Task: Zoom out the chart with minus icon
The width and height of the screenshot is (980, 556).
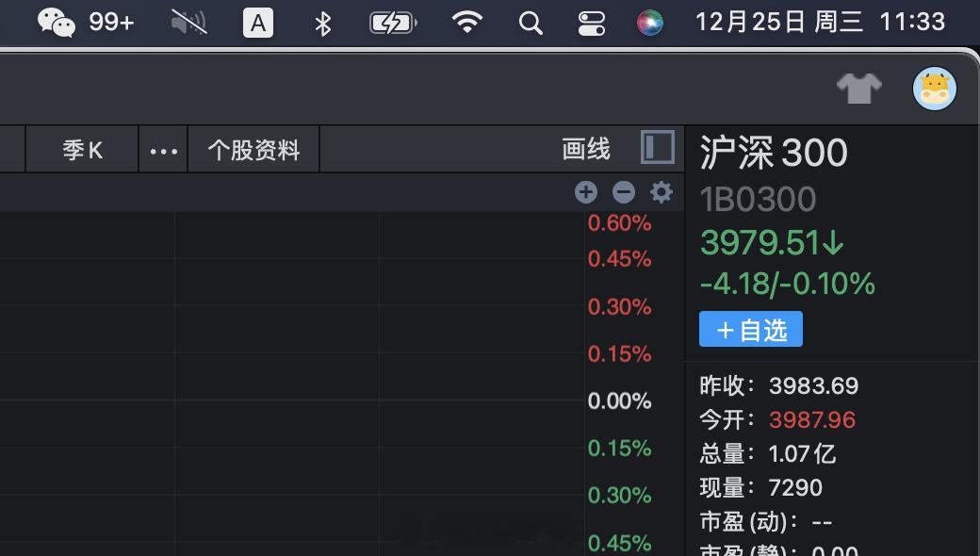Action: 624,192
